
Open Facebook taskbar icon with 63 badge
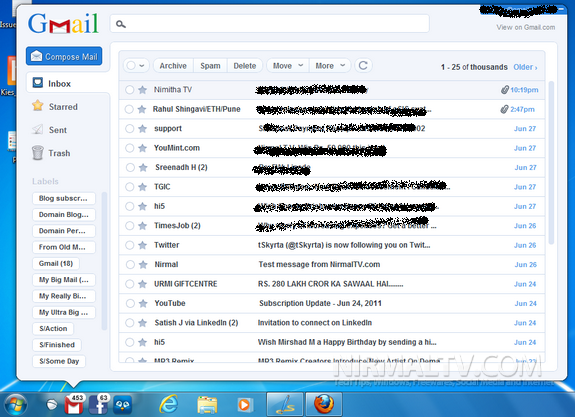pyautogui.click(x=99, y=404)
